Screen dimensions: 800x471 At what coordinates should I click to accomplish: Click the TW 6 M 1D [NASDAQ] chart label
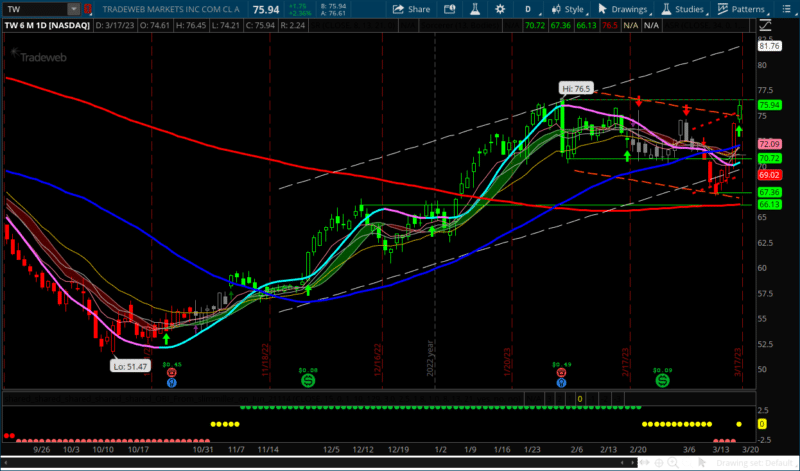point(47,25)
